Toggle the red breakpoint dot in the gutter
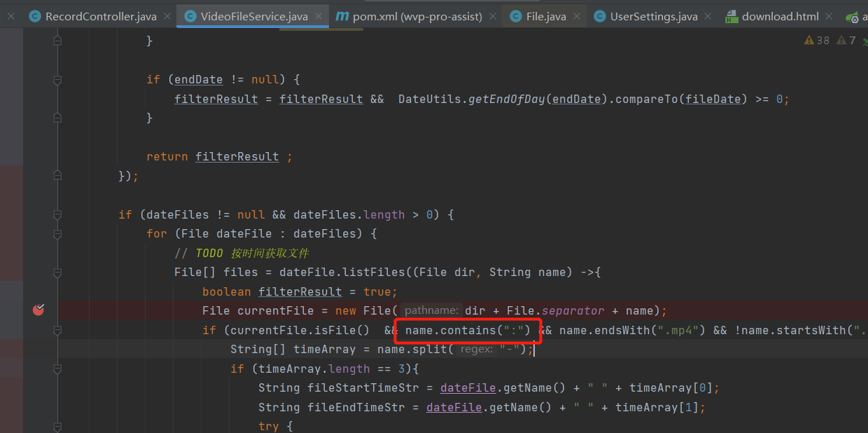This screenshot has width=868, height=433. [38, 309]
